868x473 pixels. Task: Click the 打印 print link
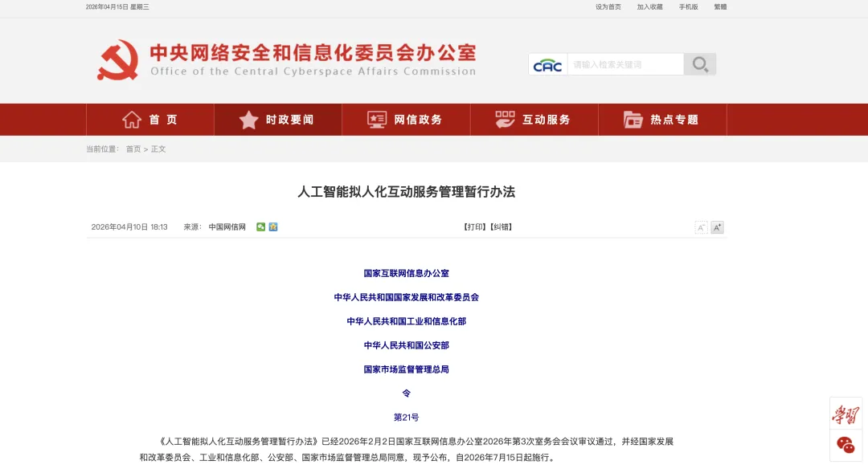(x=474, y=226)
